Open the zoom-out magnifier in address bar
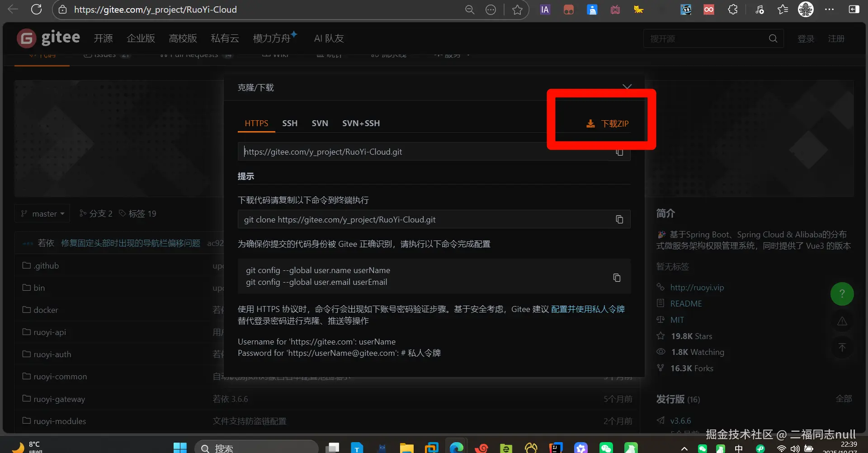The image size is (868, 453). (470, 9)
